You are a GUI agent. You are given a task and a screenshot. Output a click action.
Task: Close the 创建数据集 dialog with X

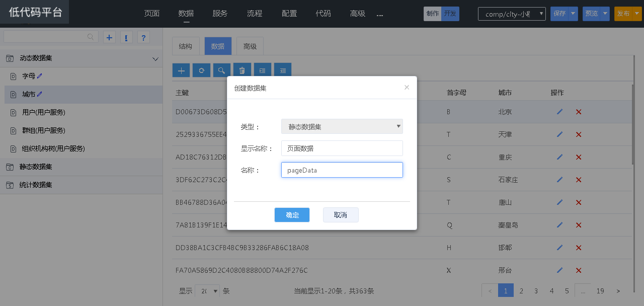(407, 88)
